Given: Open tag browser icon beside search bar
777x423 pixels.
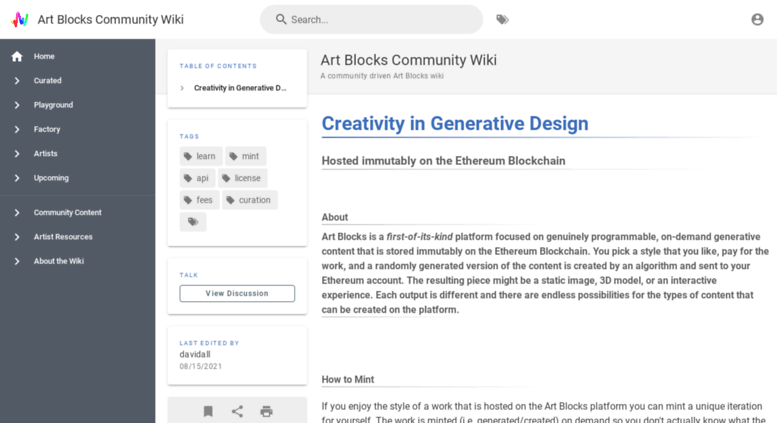Looking at the screenshot, I should click(x=502, y=19).
